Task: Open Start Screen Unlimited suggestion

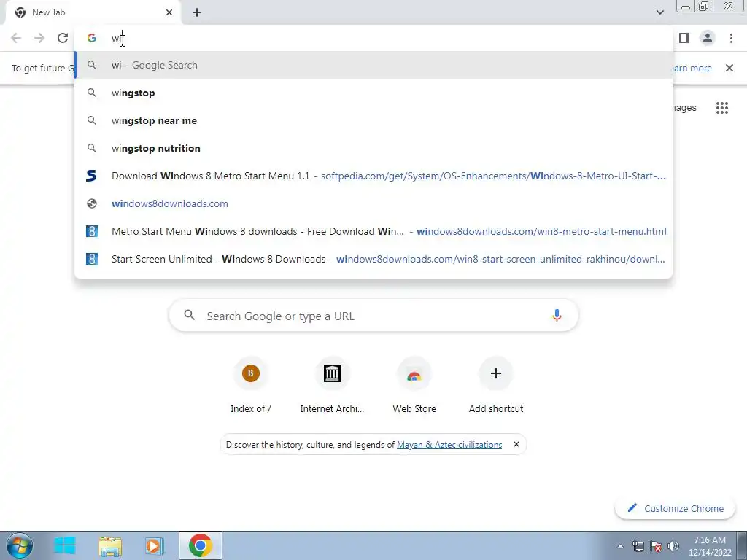Action: pyautogui.click(x=373, y=259)
